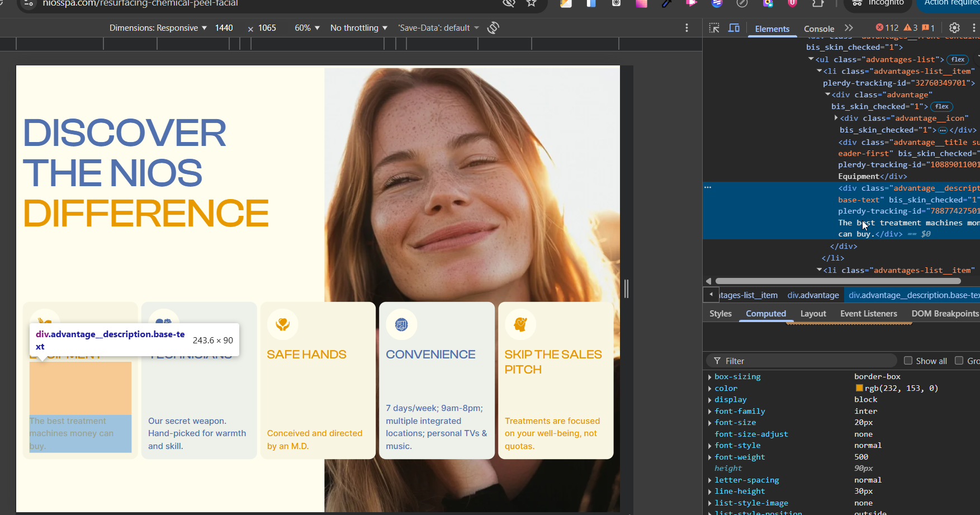Activate the inspect element picker tool

714,28
